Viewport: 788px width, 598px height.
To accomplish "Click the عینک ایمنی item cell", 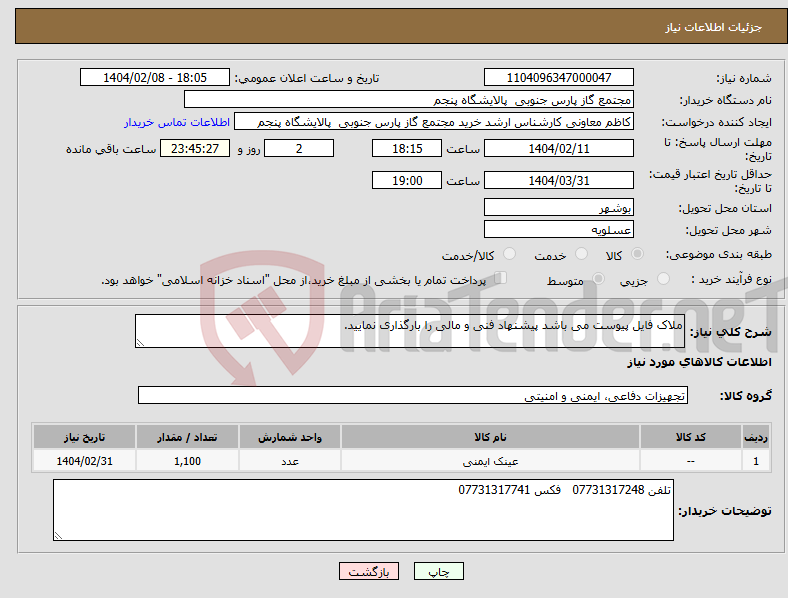I will click(x=490, y=460).
